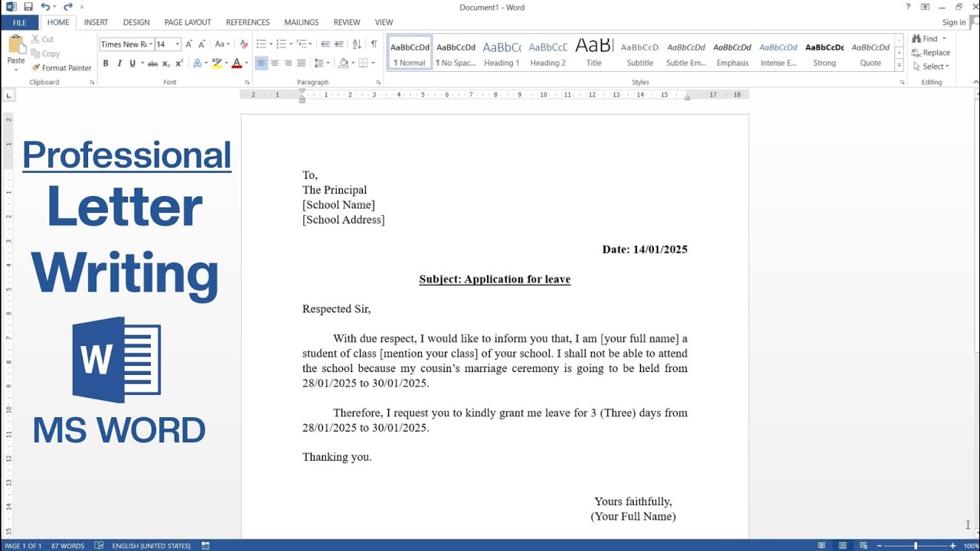Apply the Title style
The image size is (980, 551).
pos(594,54)
